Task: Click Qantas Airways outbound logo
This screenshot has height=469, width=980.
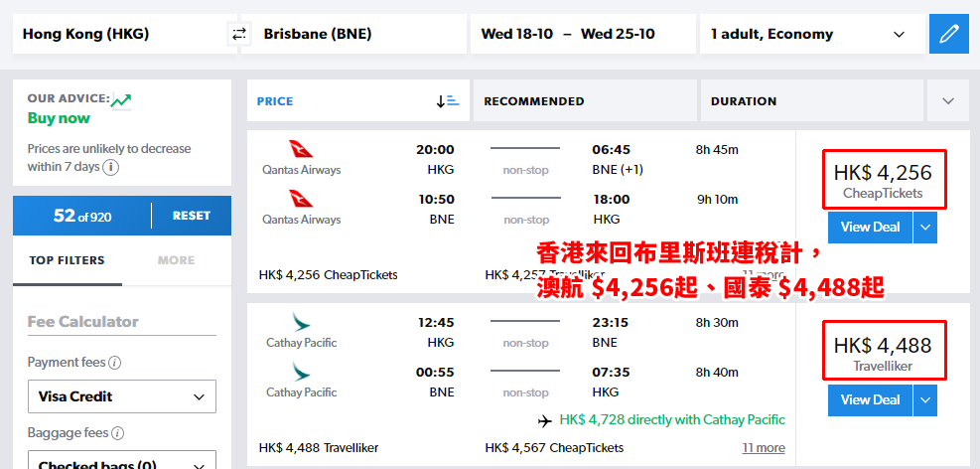Action: pos(301,149)
